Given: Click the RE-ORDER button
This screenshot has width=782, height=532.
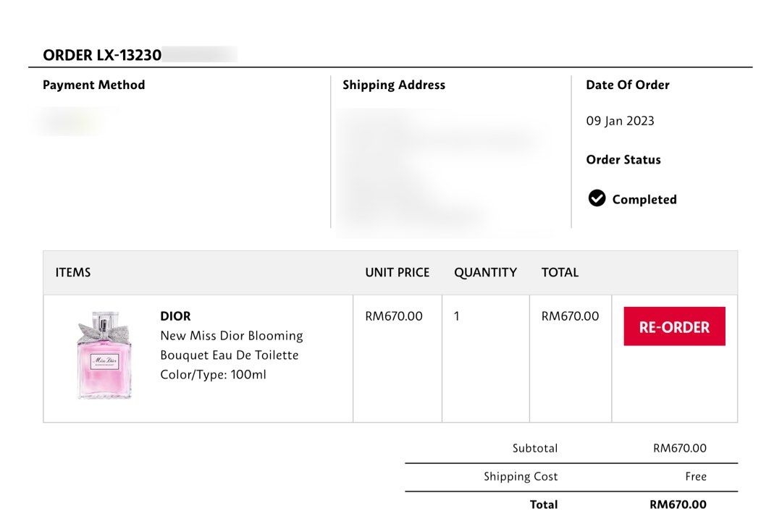Looking at the screenshot, I should pos(674,326).
